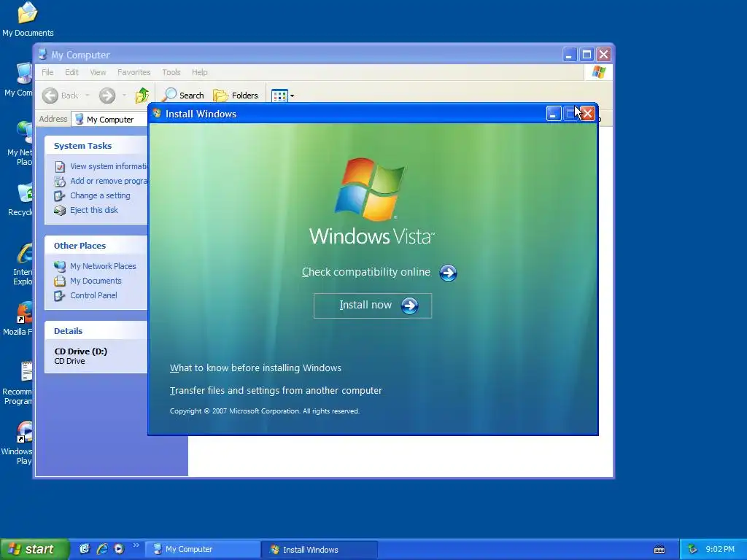Open the Edit menu in My Computer
The height and width of the screenshot is (560, 747).
coord(71,72)
